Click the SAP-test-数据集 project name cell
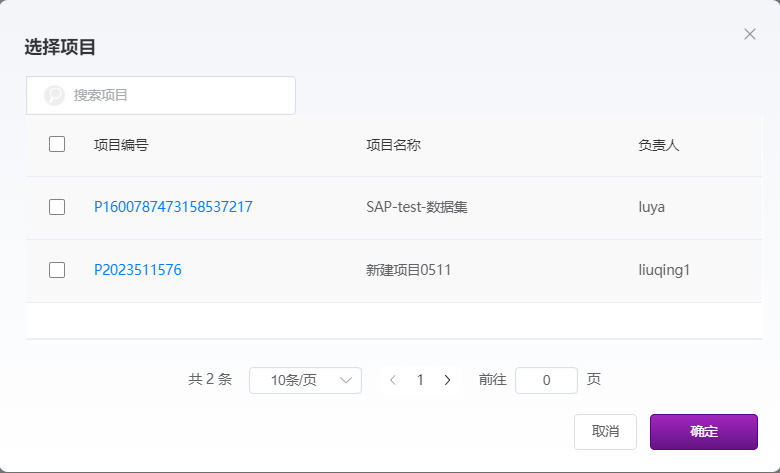Screen dimensions: 780x473 tap(417, 207)
